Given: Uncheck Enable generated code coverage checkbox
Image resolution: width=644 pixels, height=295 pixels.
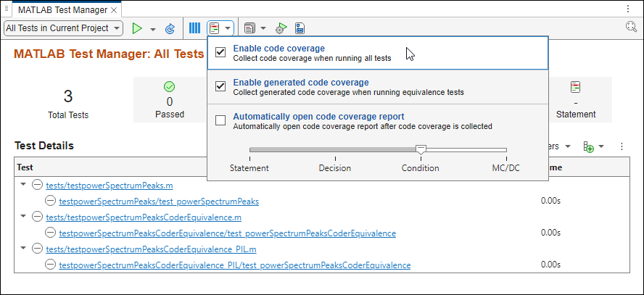Looking at the screenshot, I should click(221, 87).
